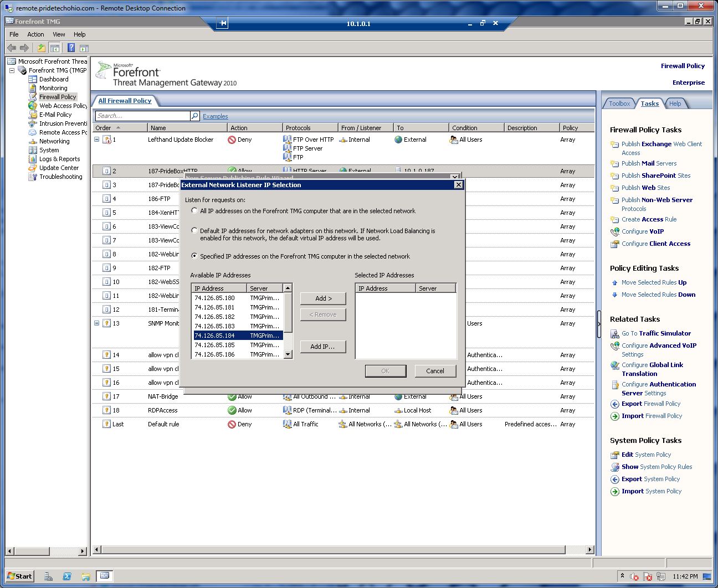
Task: Collapse rule 1 Lefthand Update Blocker row
Action: (x=97, y=140)
